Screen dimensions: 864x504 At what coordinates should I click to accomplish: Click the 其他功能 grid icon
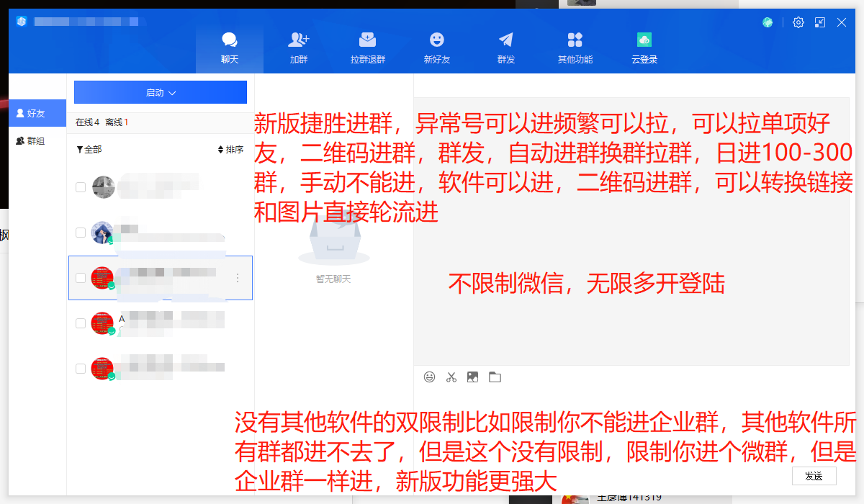pos(575,48)
